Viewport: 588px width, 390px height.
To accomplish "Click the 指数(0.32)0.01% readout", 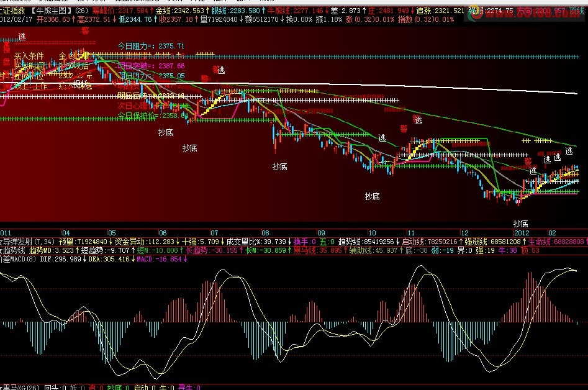I will point(425,19).
